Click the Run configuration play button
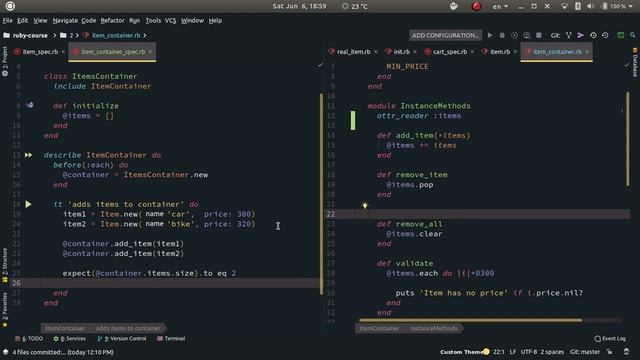Screen dimensions: 640x360 pyautogui.click(x=490, y=36)
